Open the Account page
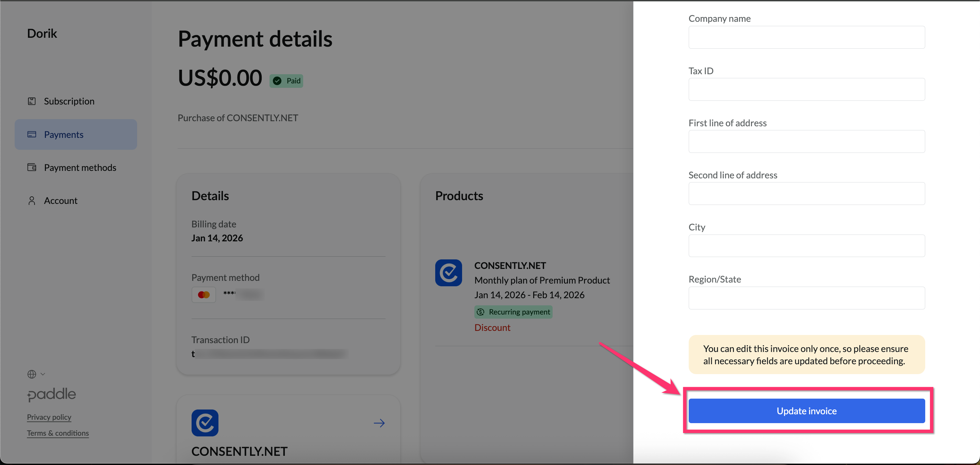980x465 pixels. pos(61,201)
